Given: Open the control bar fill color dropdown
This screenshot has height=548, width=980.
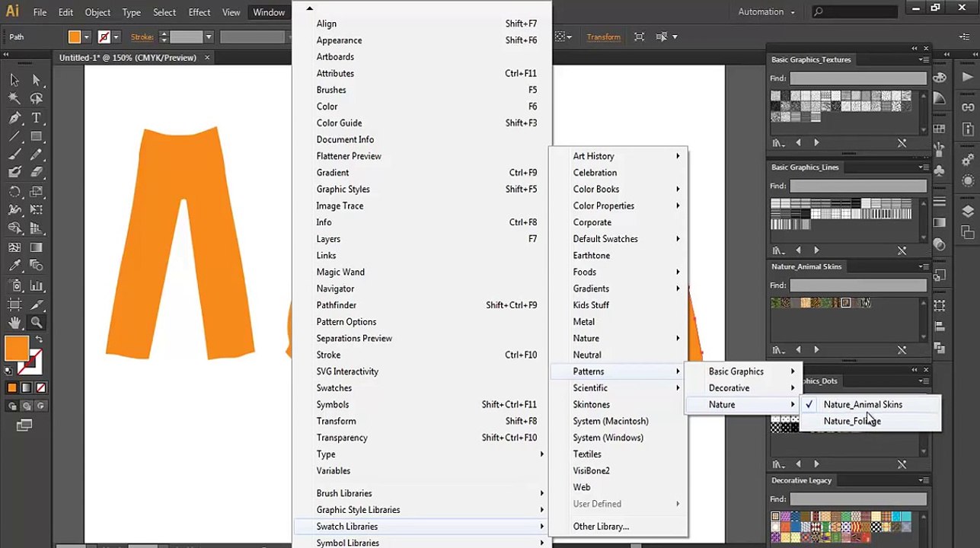Looking at the screenshot, I should point(87,37).
